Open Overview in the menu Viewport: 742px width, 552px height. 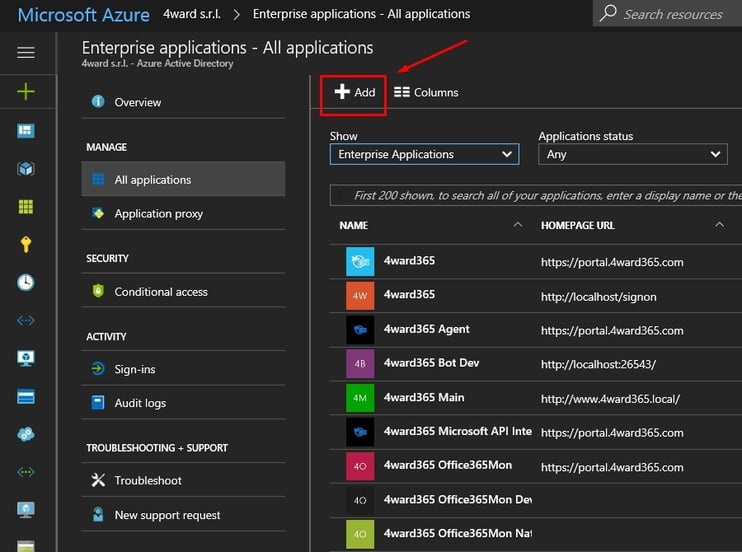184,102
